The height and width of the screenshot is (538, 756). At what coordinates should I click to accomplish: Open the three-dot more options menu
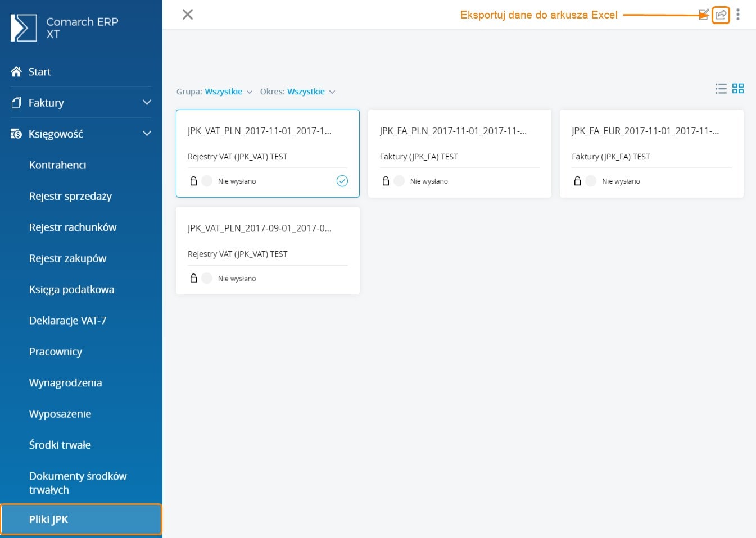(x=738, y=15)
